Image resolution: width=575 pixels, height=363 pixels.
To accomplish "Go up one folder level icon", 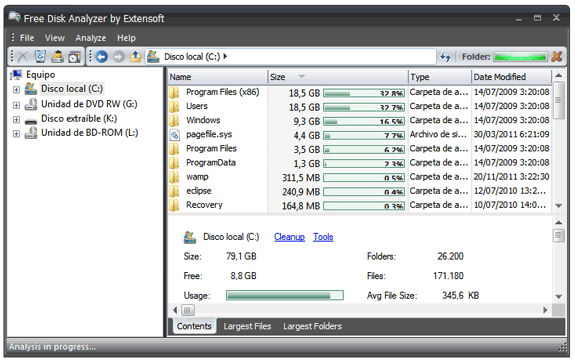I will tap(135, 56).
